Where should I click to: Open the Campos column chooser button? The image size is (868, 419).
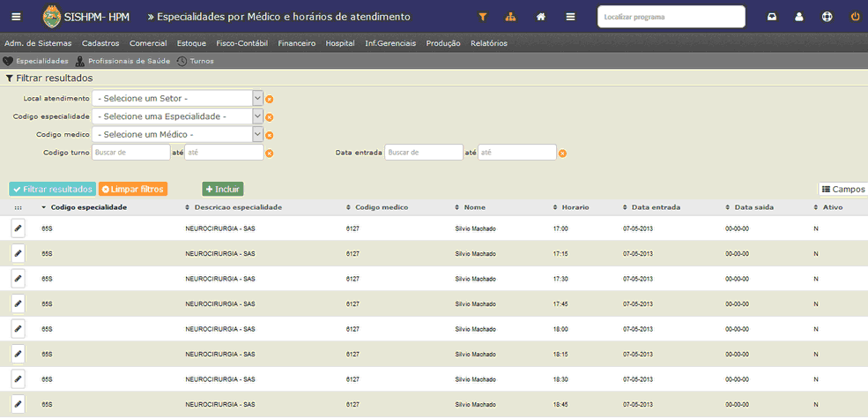(843, 189)
